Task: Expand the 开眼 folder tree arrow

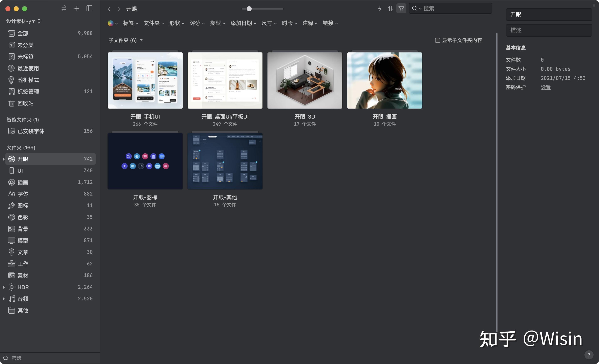Action: pos(4,159)
